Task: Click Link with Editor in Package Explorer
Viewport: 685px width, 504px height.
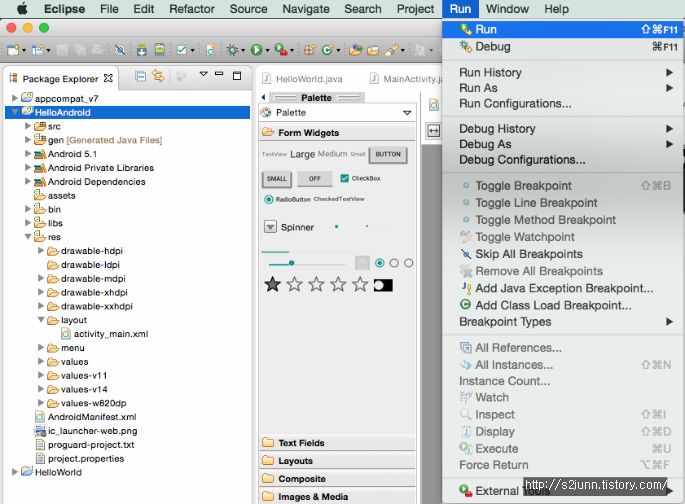Action: pos(158,76)
